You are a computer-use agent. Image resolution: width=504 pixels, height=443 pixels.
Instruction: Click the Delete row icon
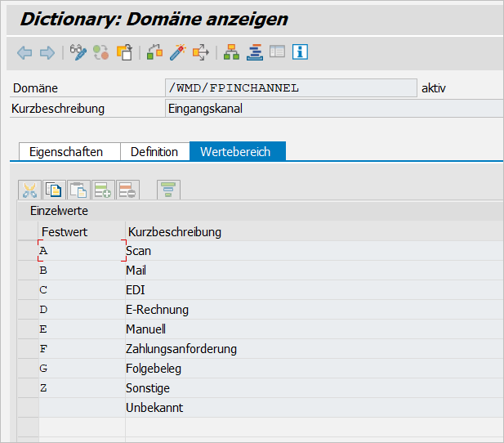point(127,190)
